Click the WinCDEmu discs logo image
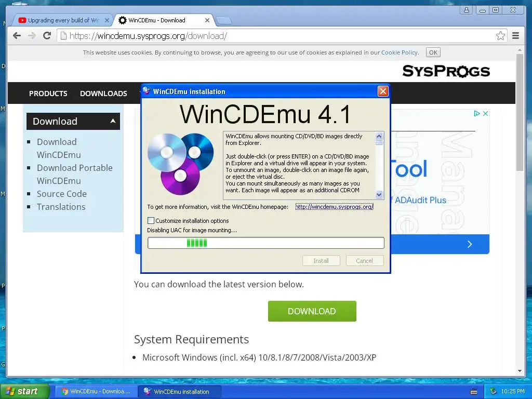 180,164
